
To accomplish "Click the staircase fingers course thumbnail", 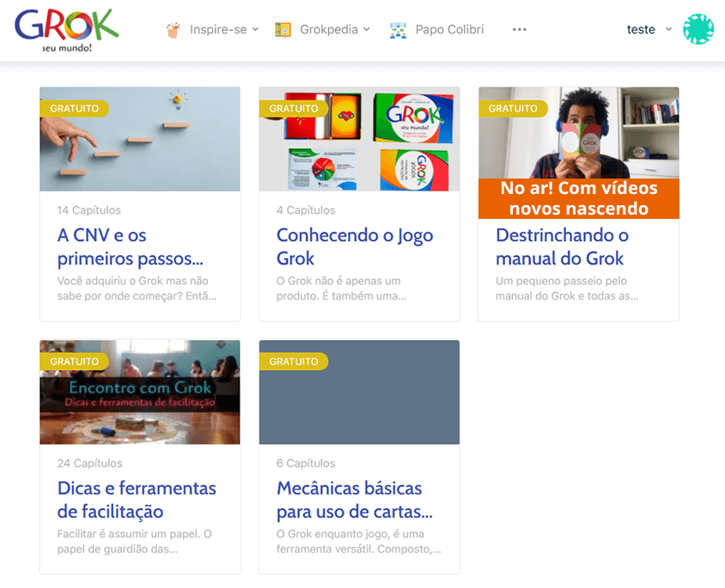I will pyautogui.click(x=140, y=139).
